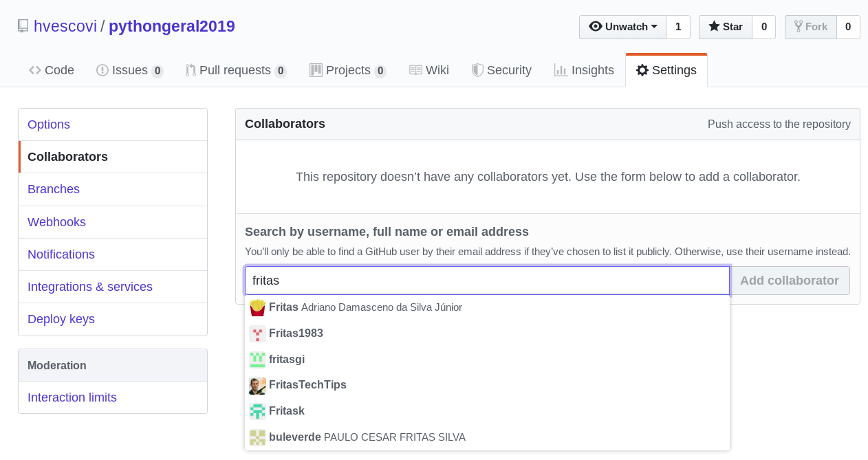Click the fritasgi identicon avatar
The height and width of the screenshot is (460, 868).
click(257, 359)
